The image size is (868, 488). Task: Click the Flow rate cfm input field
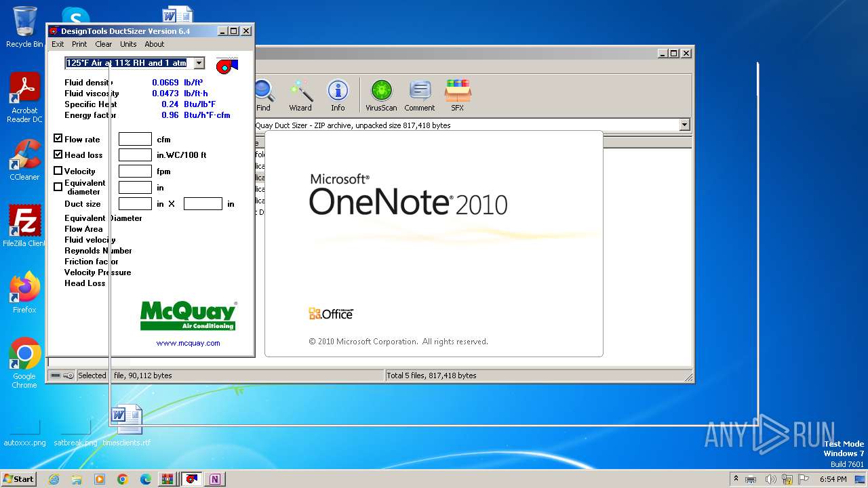(x=135, y=139)
